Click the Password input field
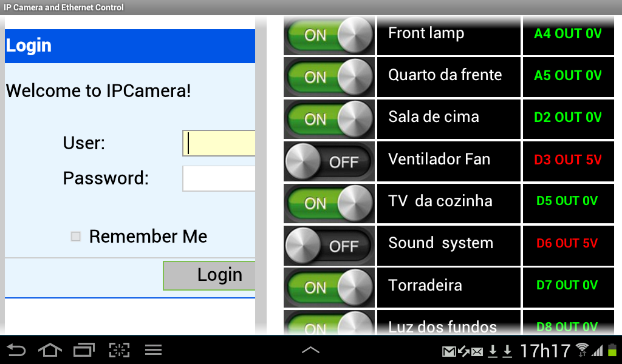The image size is (622, 364). (x=219, y=178)
